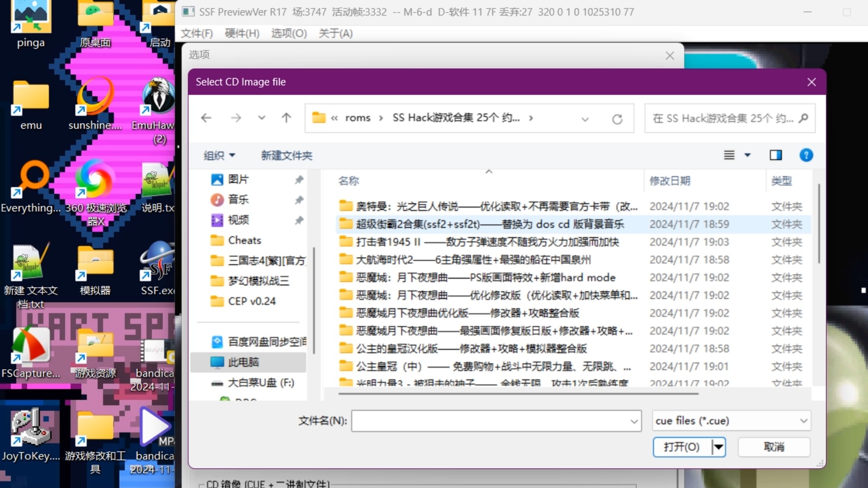Sort by 类型 column header
The height and width of the screenshot is (488, 868).
click(x=781, y=181)
